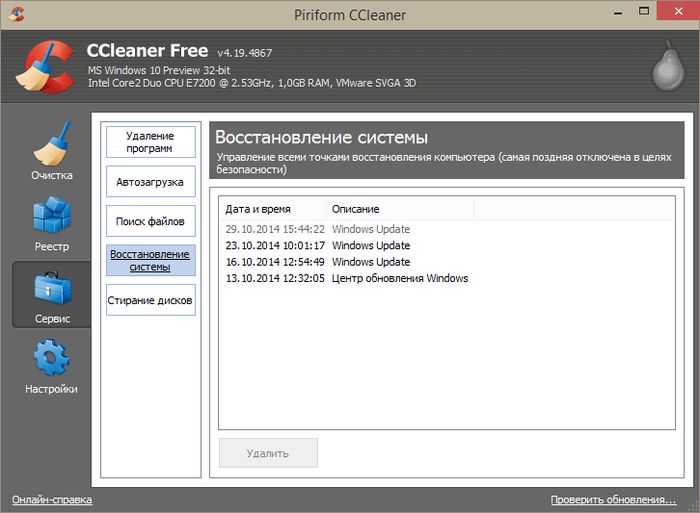
Task: Maximize the CCleaner window
Action: (x=644, y=11)
